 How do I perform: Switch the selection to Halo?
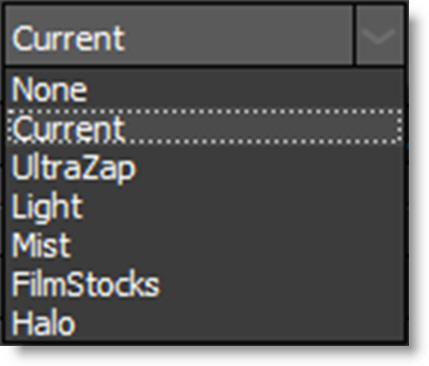[x=204, y=323]
